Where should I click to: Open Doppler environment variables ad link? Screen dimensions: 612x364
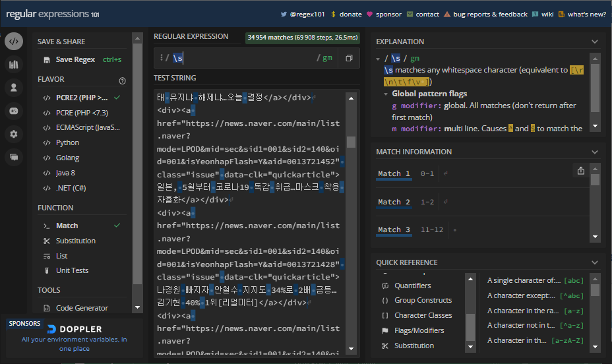pos(74,344)
